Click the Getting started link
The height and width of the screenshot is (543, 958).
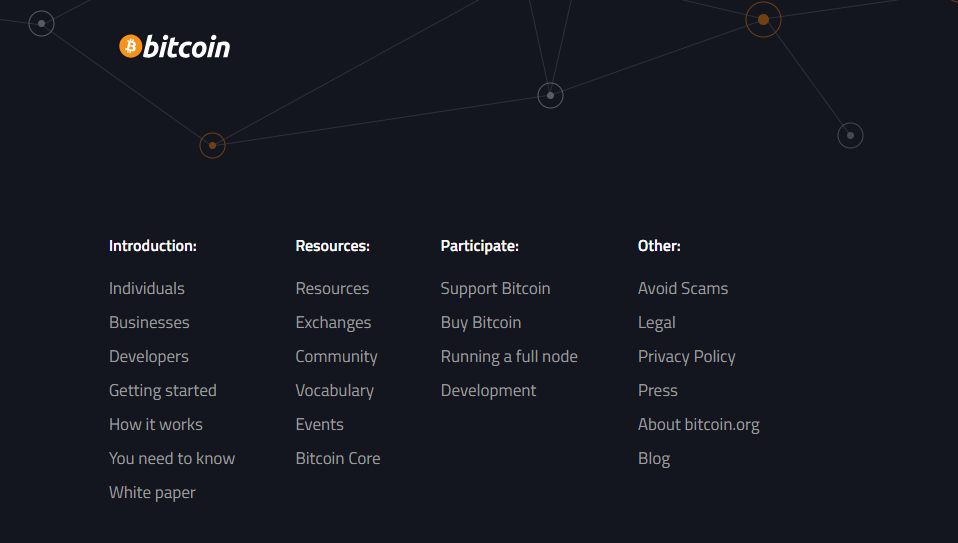click(x=163, y=390)
